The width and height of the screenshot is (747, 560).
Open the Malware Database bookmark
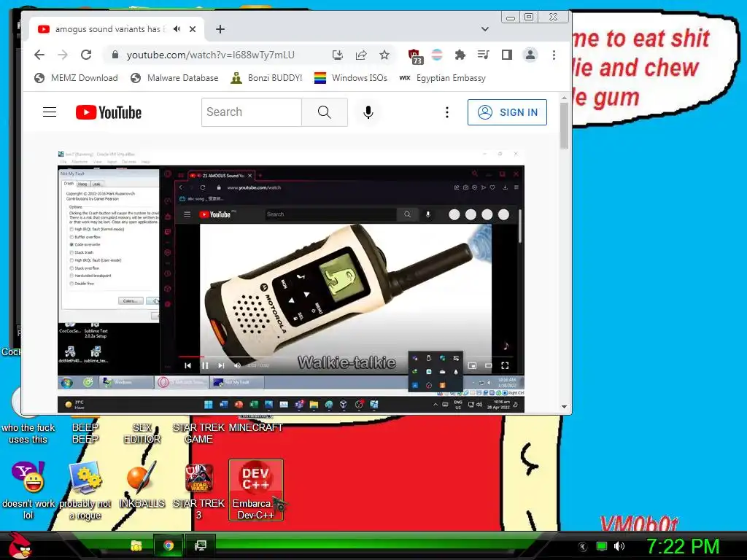click(x=175, y=77)
